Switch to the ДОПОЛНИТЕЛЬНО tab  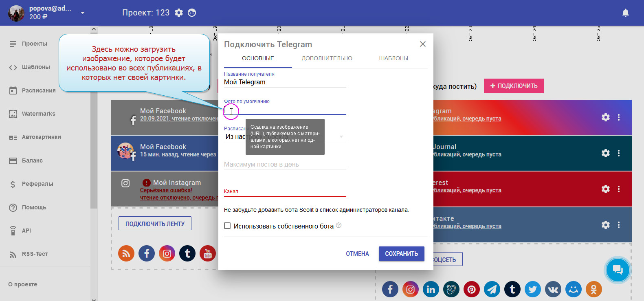(327, 58)
